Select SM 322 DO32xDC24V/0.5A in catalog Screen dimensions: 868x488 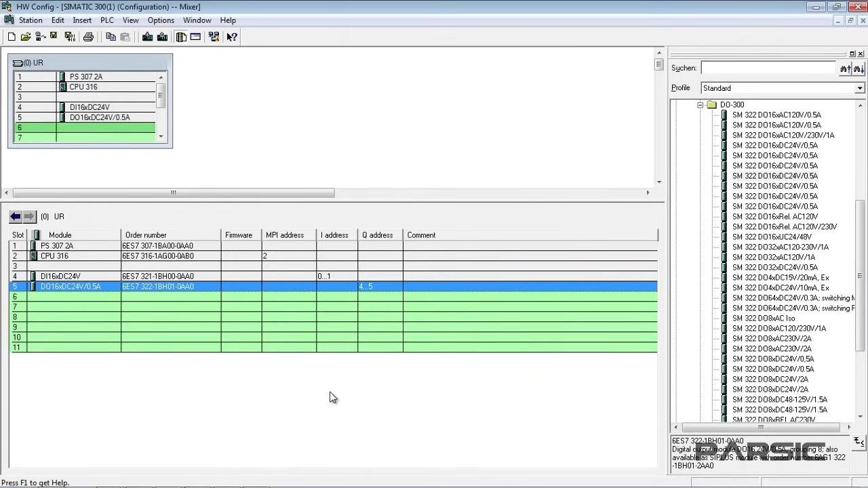pyautogui.click(x=775, y=267)
